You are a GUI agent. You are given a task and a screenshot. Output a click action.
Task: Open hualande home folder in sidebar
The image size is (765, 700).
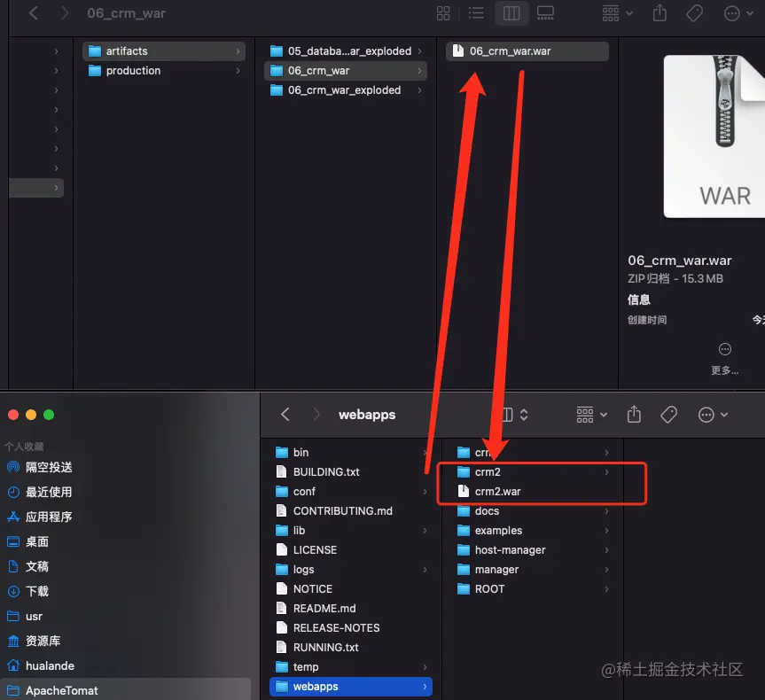(x=41, y=665)
